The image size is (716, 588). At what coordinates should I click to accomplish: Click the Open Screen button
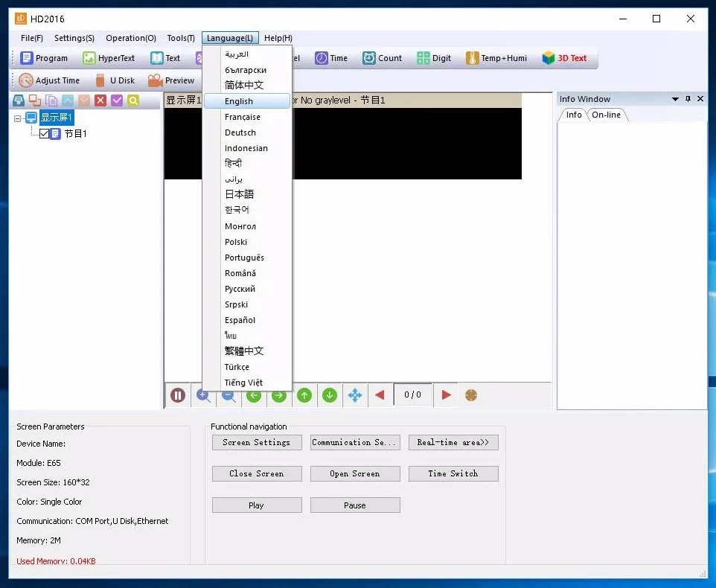(x=355, y=474)
